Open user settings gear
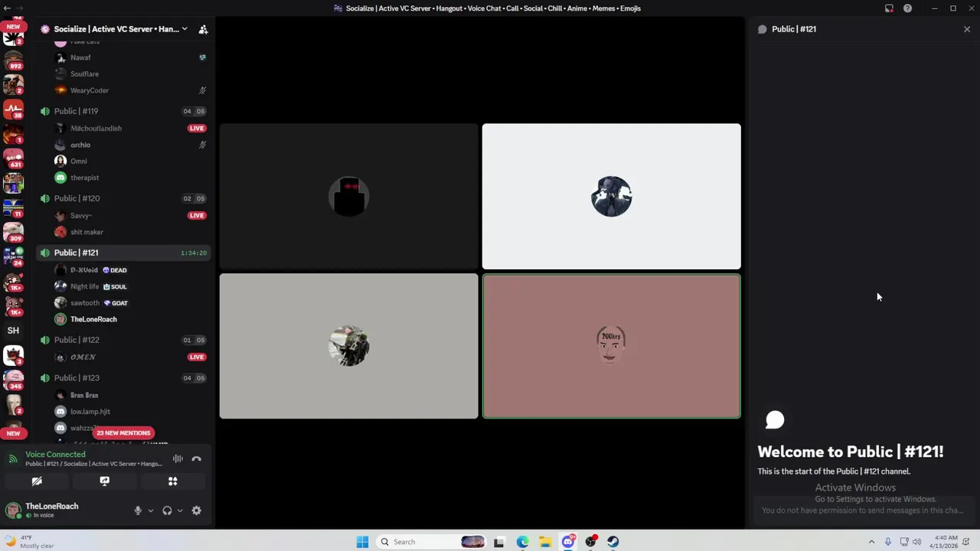The image size is (980, 551). [197, 510]
